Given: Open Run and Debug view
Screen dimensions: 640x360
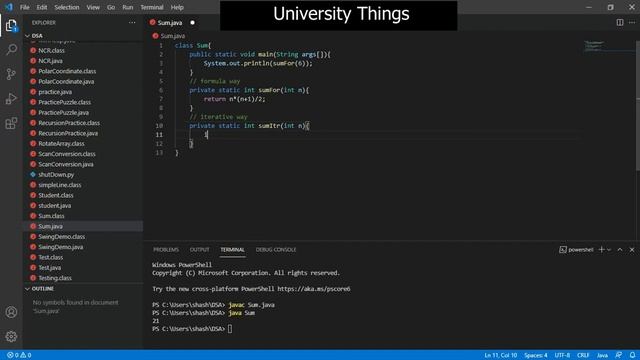Looking at the screenshot, I should pyautogui.click(x=11, y=98).
